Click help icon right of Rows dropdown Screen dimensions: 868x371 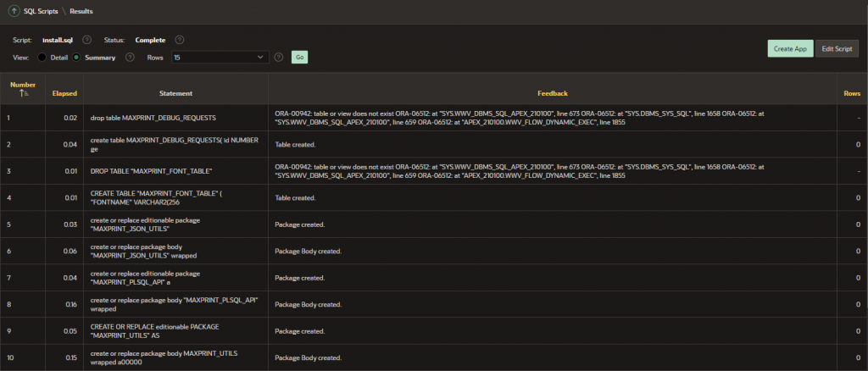click(278, 57)
